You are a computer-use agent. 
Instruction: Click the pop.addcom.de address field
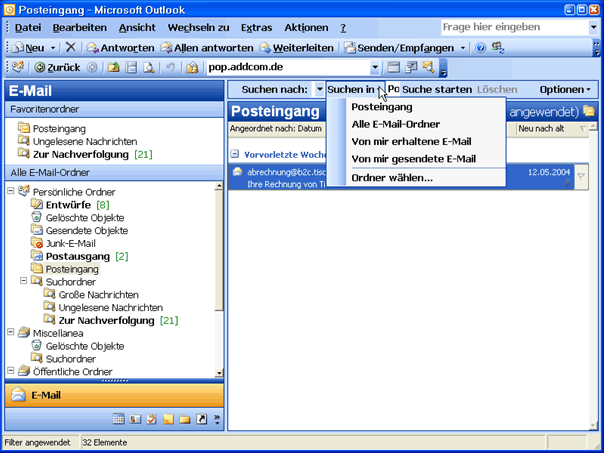point(288,68)
